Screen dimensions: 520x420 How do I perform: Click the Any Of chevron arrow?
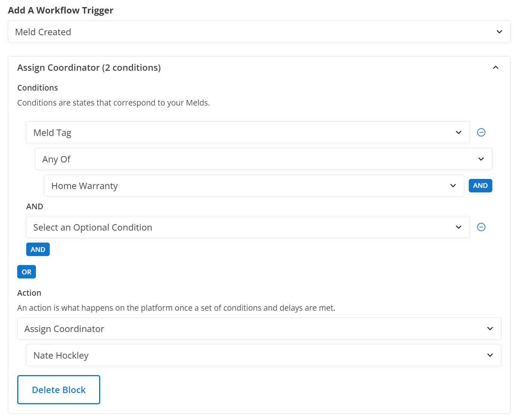pos(481,159)
